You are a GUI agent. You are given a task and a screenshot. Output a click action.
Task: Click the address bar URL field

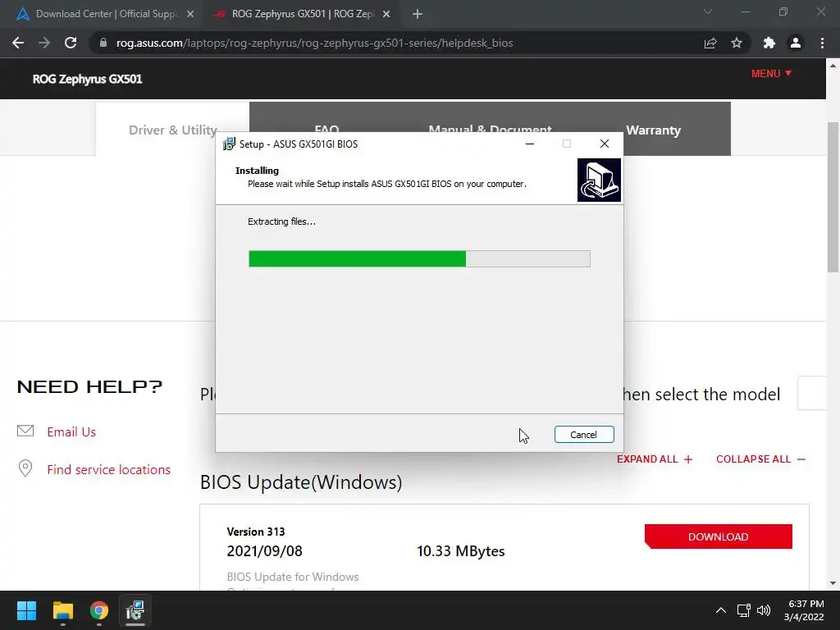[x=396, y=43]
